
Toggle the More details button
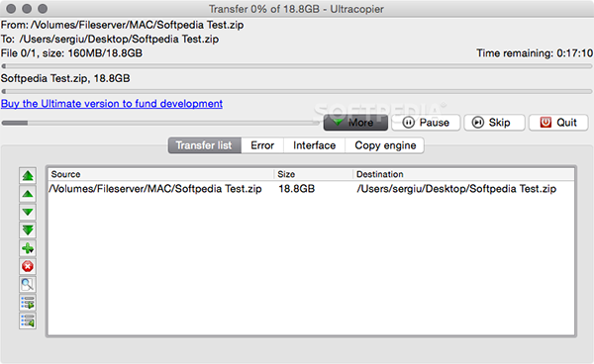coord(355,123)
